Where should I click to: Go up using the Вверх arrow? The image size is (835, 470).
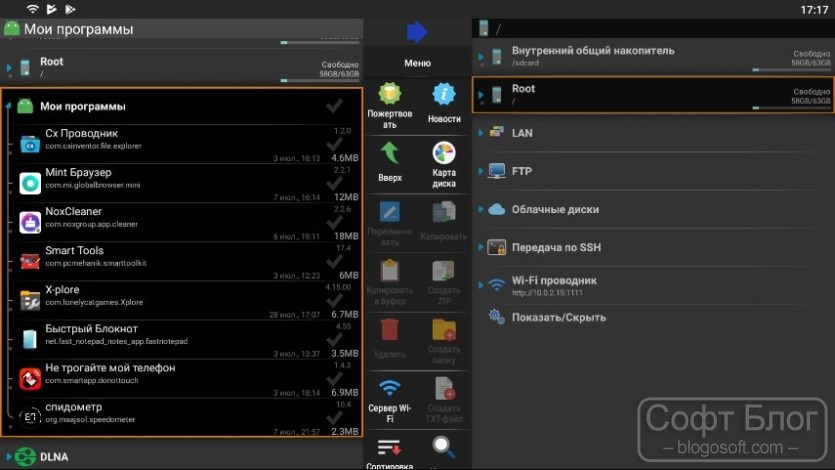tap(390, 153)
